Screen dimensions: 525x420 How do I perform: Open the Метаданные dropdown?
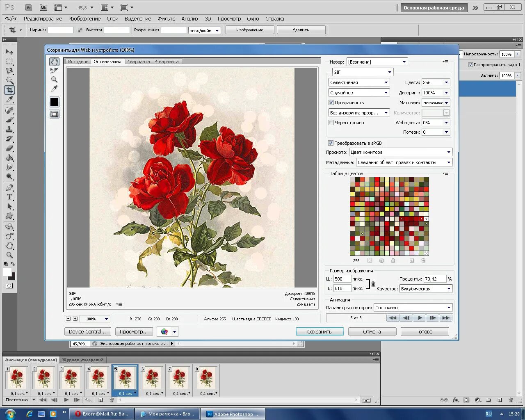click(x=404, y=162)
